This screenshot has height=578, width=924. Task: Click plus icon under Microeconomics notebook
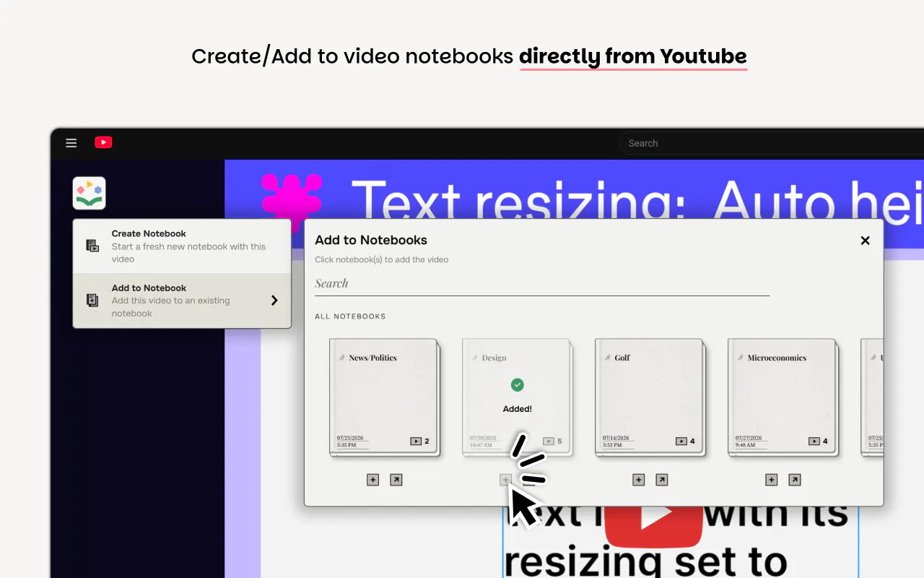771,480
